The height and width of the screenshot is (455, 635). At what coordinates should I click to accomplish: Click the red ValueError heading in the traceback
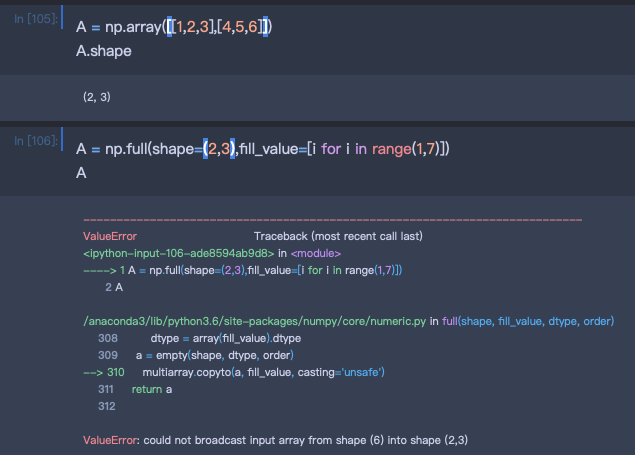click(x=110, y=236)
